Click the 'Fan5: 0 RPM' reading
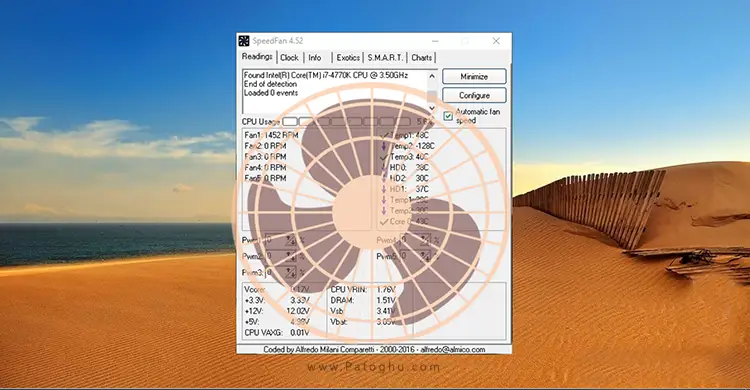750x390 pixels. click(x=265, y=178)
